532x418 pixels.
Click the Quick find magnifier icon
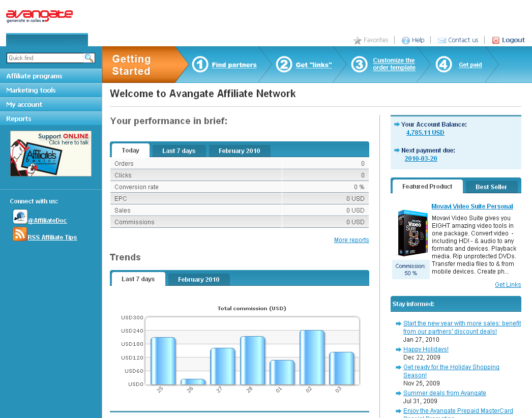(89, 58)
